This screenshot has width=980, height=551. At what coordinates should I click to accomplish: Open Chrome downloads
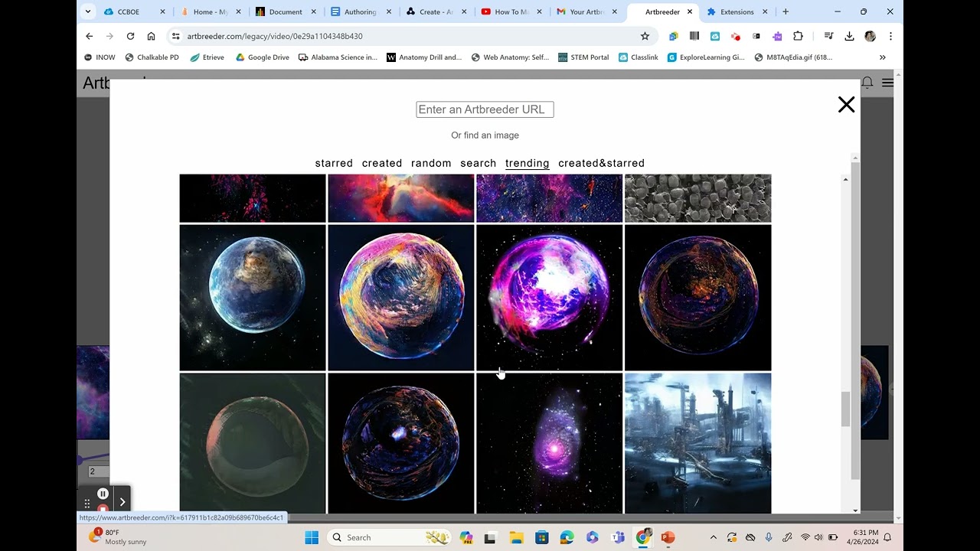[x=849, y=36]
